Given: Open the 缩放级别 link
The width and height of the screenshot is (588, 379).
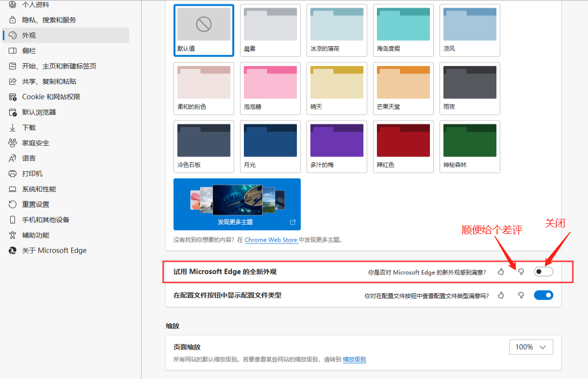Looking at the screenshot, I should tap(354, 359).
